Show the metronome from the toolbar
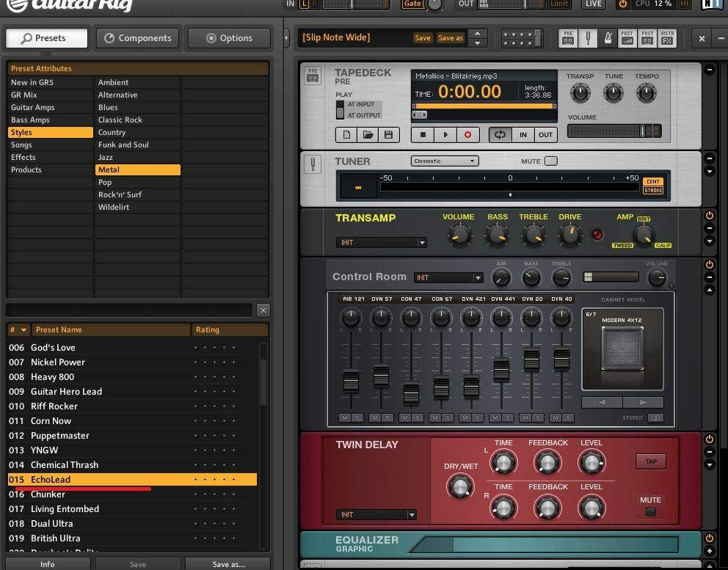This screenshot has width=728, height=570. tap(607, 38)
